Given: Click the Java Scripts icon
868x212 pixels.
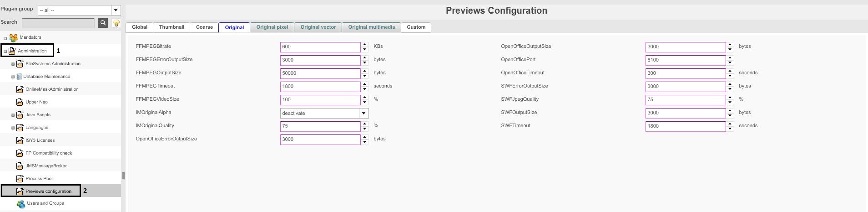Looking at the screenshot, I should [x=20, y=115].
